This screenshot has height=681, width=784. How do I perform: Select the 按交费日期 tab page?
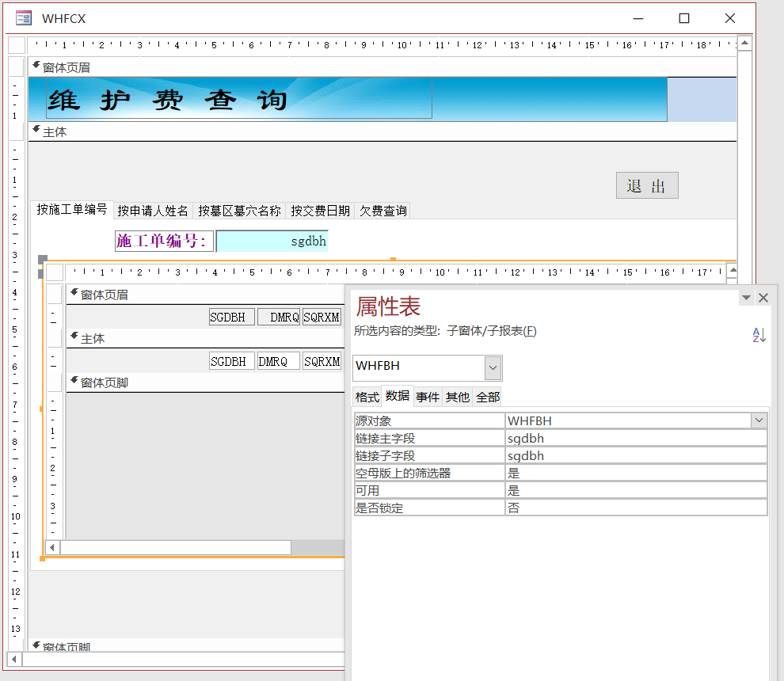coord(321,211)
